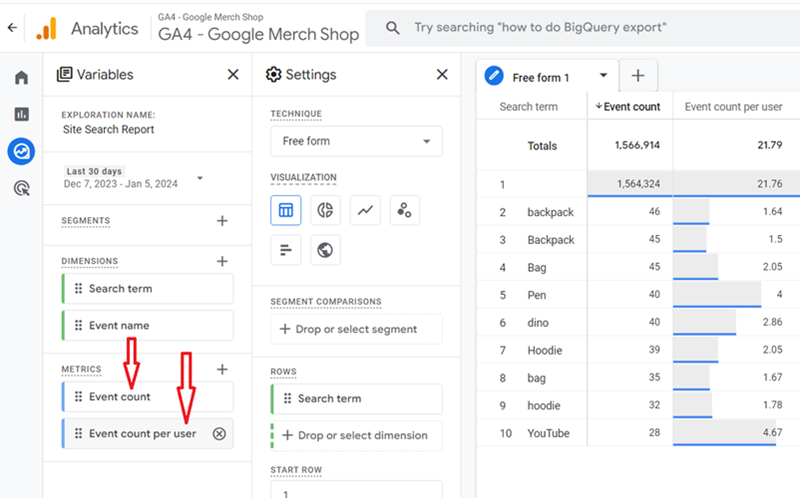Edit the Start row input field
800x498 pixels.
click(x=356, y=491)
